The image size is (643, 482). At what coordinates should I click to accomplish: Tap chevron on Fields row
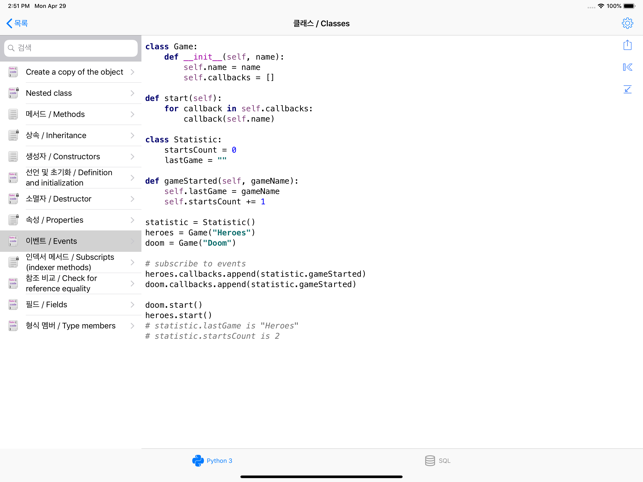click(x=132, y=305)
